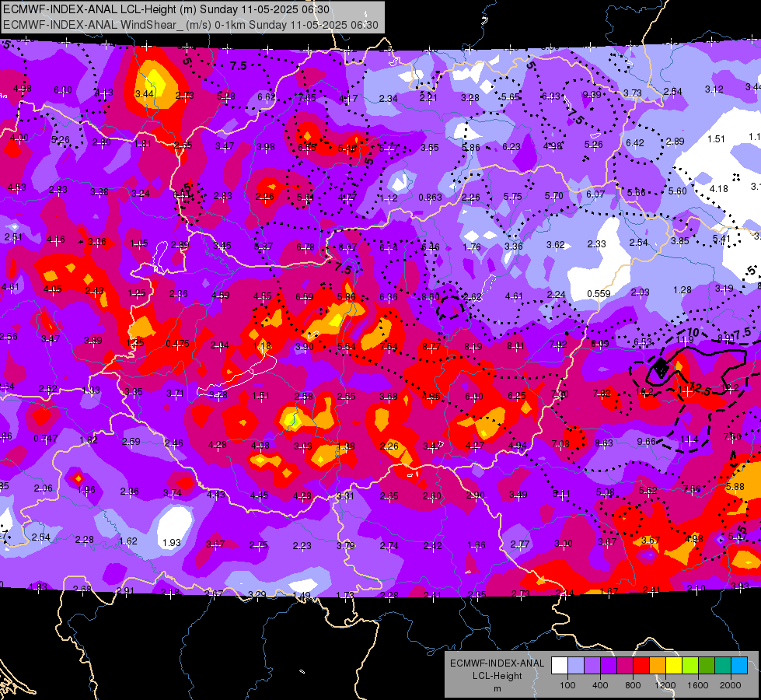
Task: Click the unit label 'm' in legend
Action: pyautogui.click(x=497, y=688)
